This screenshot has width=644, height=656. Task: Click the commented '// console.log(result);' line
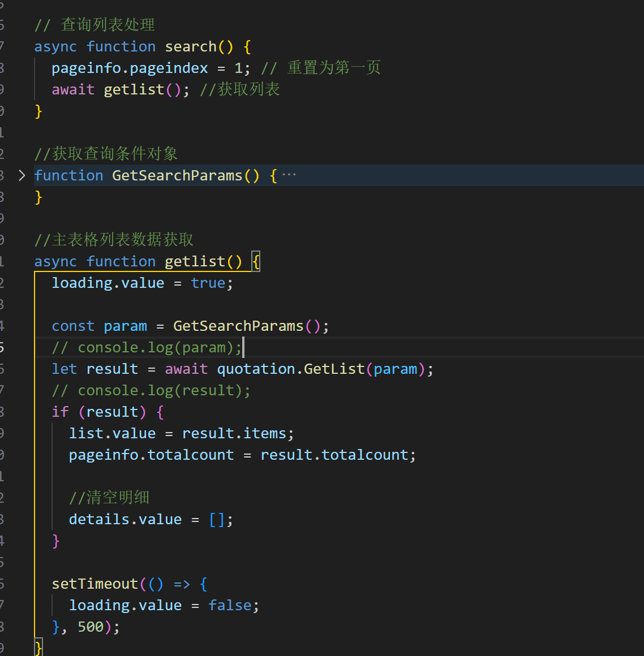tap(151, 390)
